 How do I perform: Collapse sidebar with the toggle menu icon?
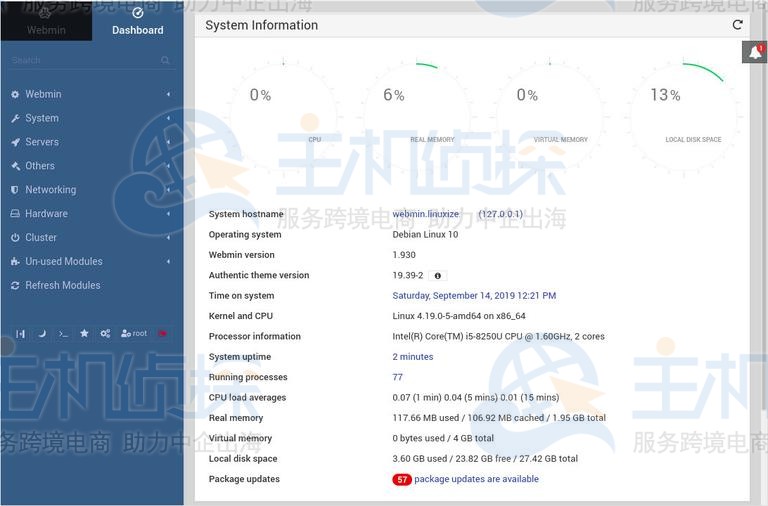(20, 334)
